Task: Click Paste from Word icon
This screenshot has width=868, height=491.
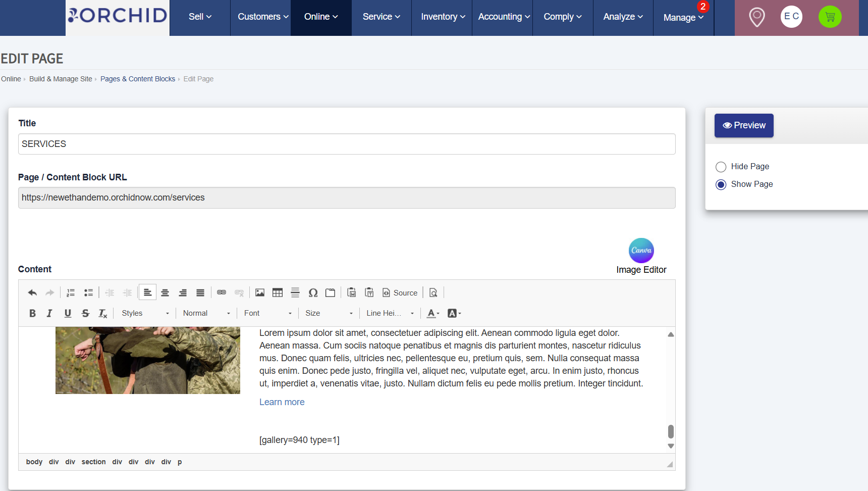Action: (352, 292)
